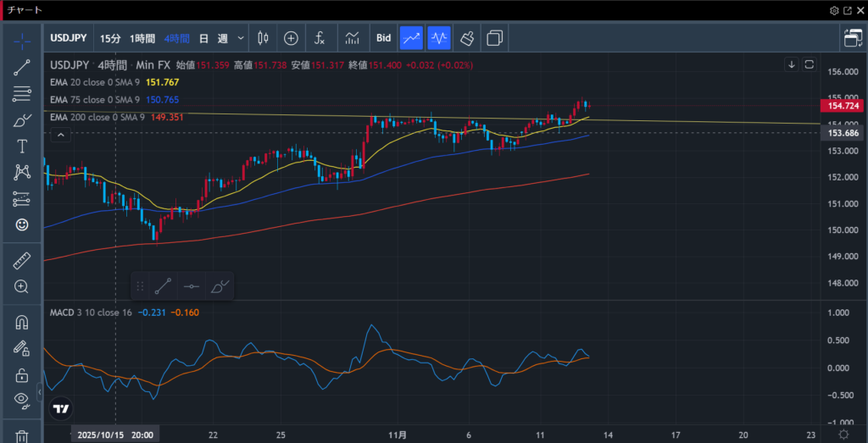Activate the zoom in magnifier tool
Viewport: 868px width, 443px height.
point(22,286)
